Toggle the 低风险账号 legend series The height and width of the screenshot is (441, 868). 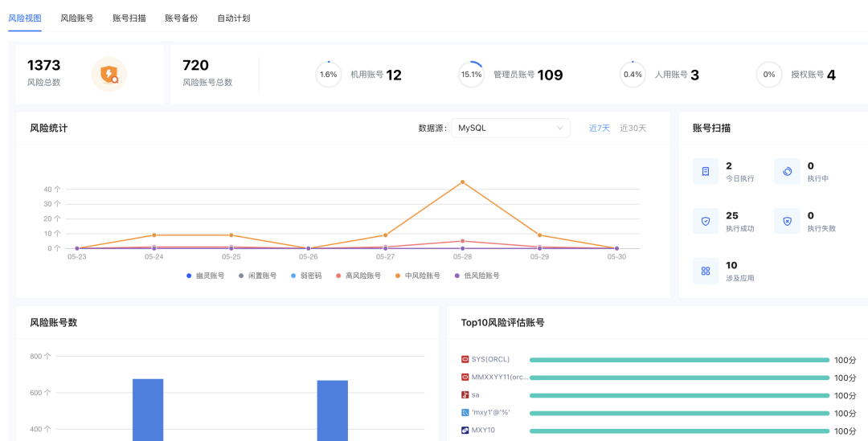[477, 276]
